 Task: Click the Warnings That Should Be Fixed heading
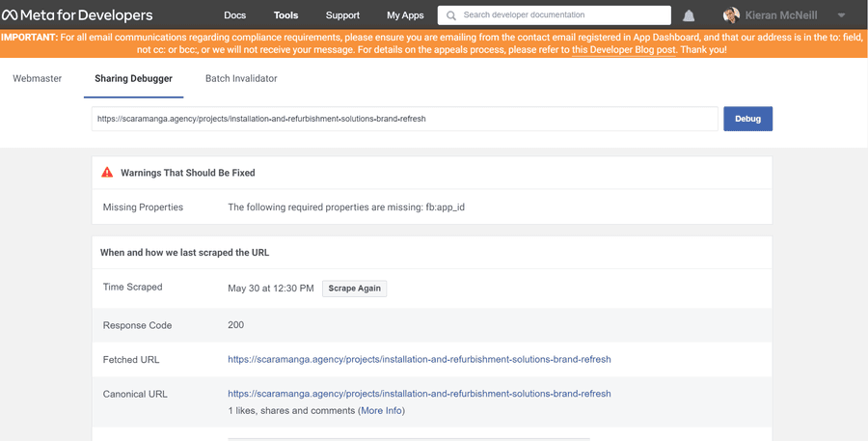(188, 173)
